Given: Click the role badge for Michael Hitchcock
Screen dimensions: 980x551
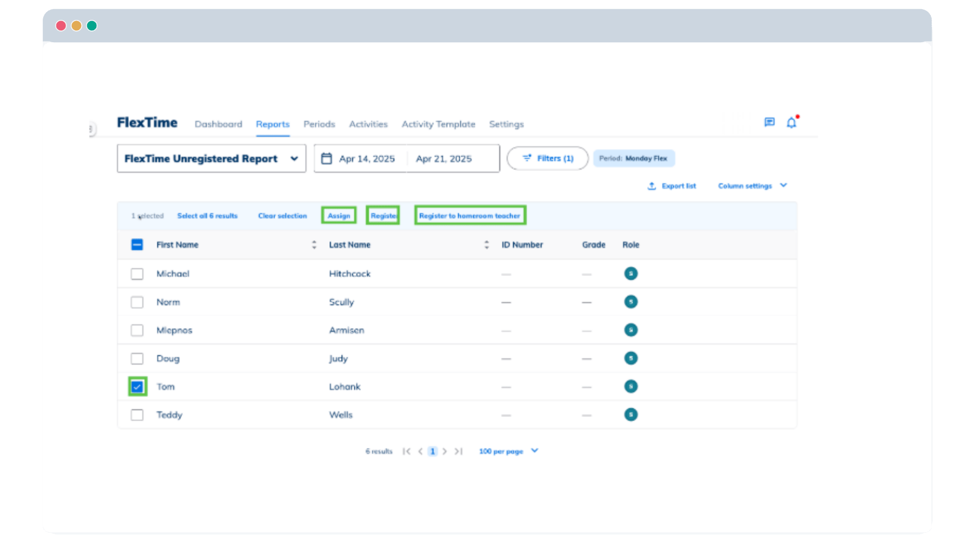Looking at the screenshot, I should [631, 274].
